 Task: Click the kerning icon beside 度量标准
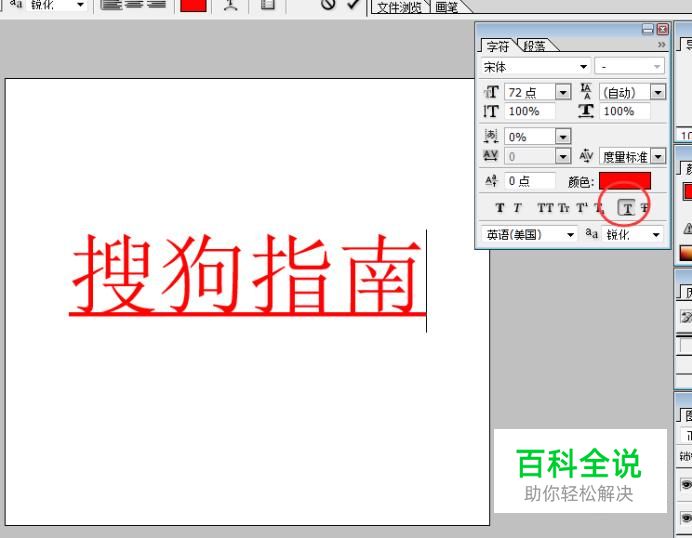point(586,156)
